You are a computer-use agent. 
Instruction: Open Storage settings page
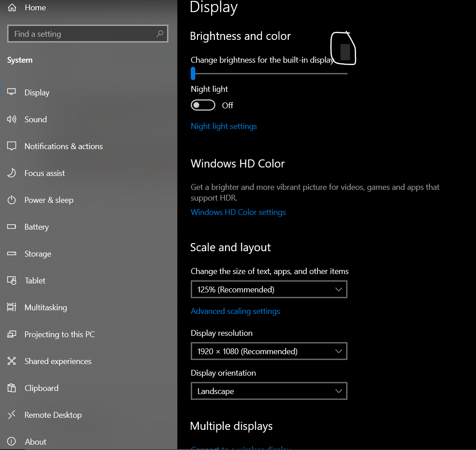(38, 254)
